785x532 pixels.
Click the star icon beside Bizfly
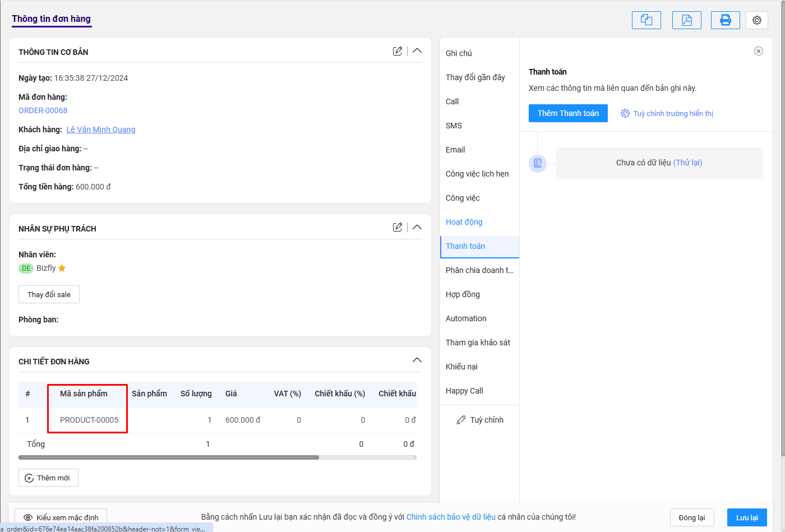pos(62,268)
